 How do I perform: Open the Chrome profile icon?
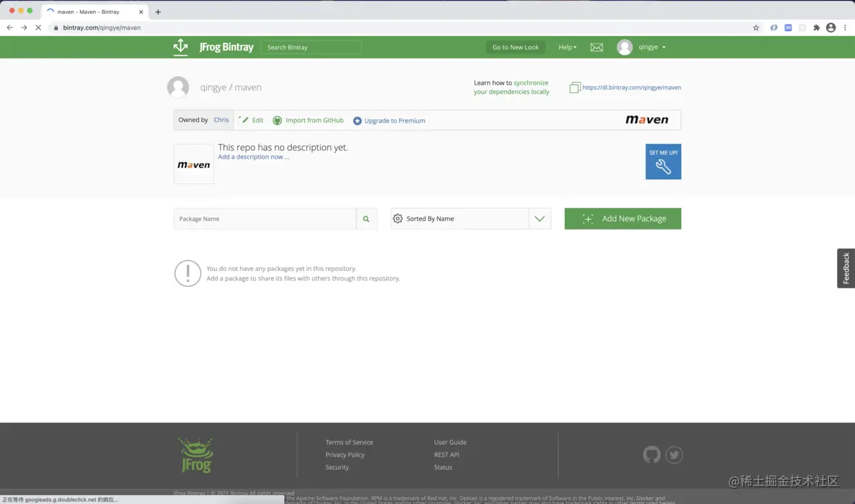[831, 28]
